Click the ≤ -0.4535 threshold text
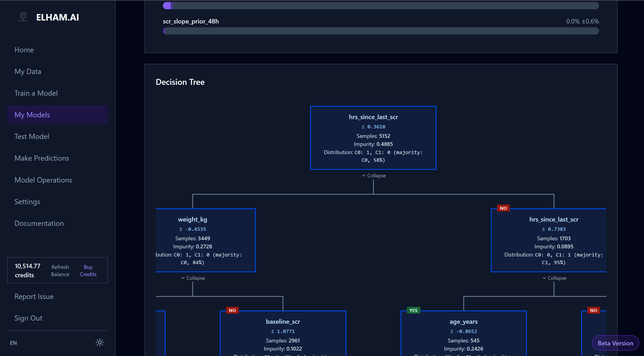 (x=192, y=229)
